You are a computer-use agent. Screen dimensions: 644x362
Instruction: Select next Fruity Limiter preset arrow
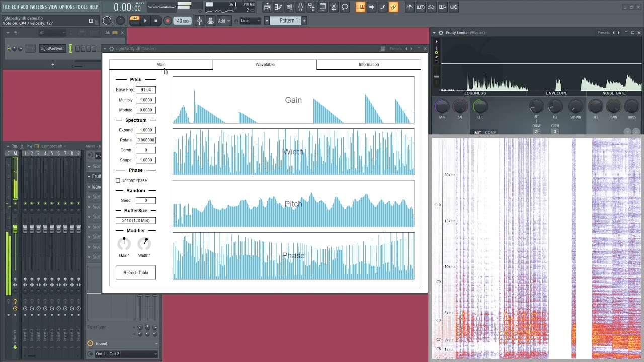pyautogui.click(x=618, y=33)
